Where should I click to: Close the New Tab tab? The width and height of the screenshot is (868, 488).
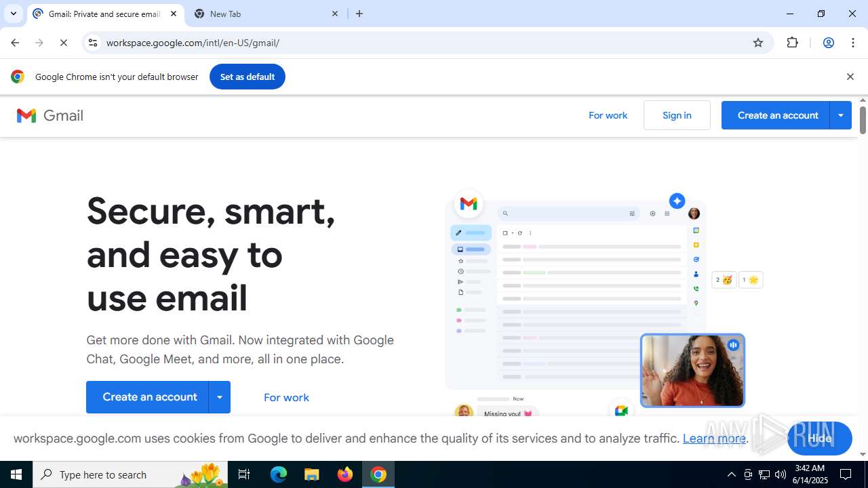[335, 14]
